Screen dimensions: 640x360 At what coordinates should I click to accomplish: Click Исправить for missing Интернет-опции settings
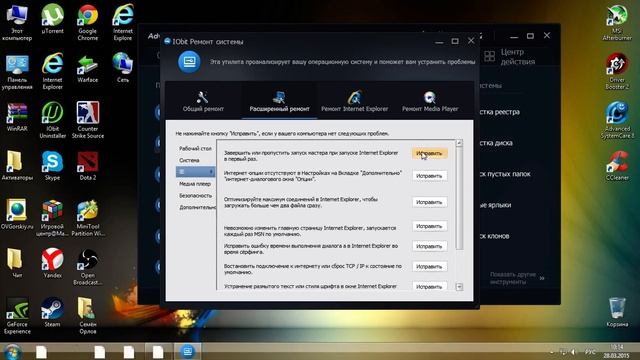[429, 176]
